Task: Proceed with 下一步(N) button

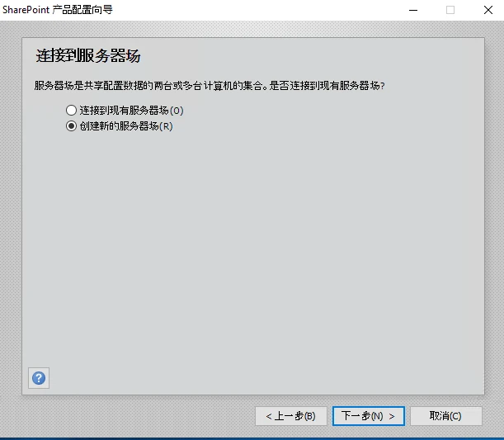Action: 369,416
